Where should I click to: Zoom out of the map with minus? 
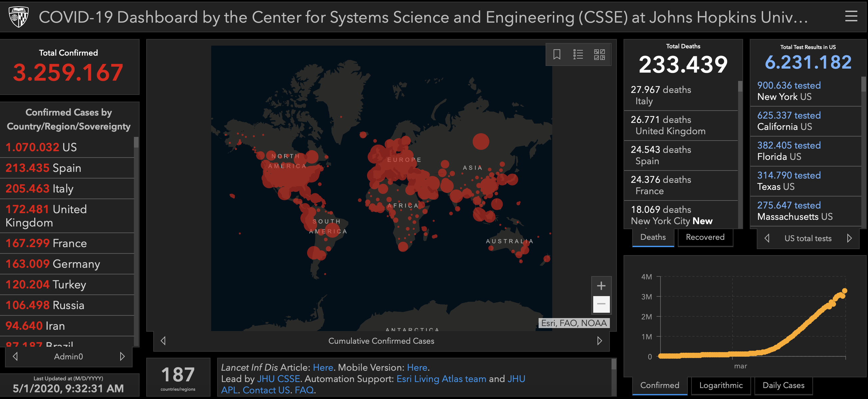tap(601, 304)
